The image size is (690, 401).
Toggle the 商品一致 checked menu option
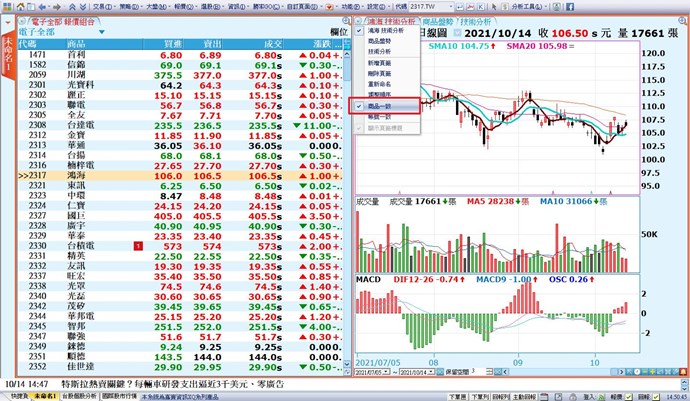click(x=385, y=106)
